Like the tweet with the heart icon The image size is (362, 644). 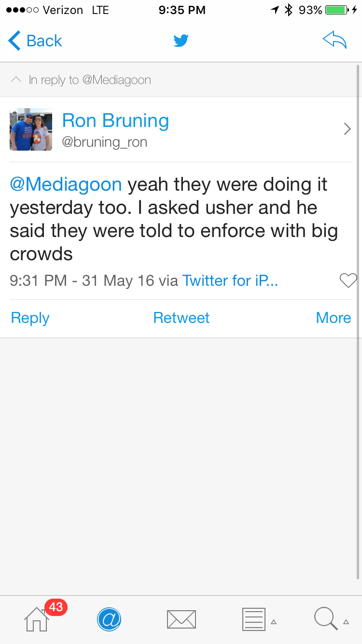(x=348, y=280)
